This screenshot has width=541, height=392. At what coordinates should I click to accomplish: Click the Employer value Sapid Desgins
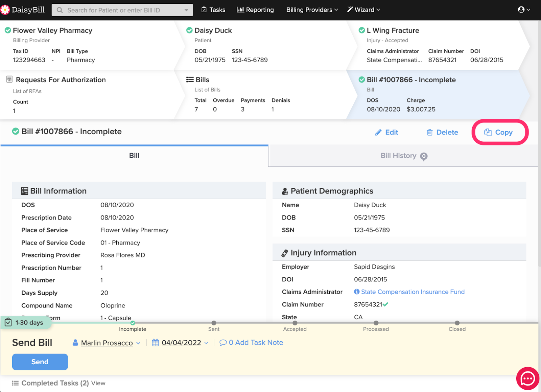click(x=374, y=267)
